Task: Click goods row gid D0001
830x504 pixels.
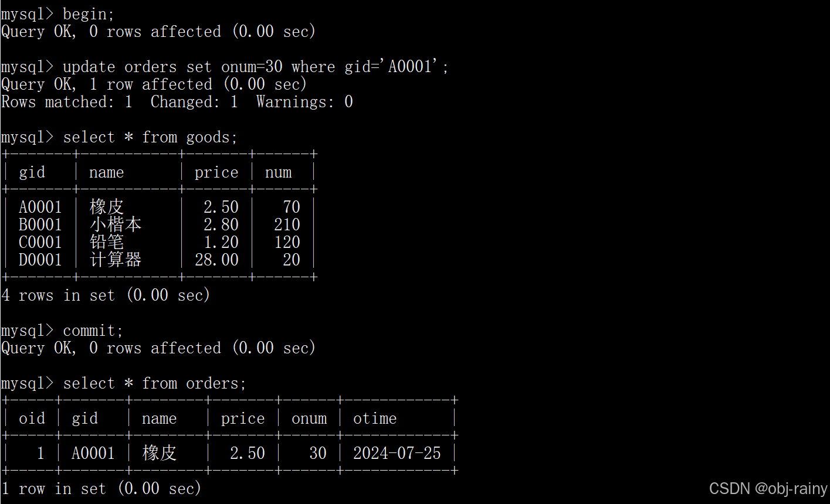Action: tap(40, 260)
